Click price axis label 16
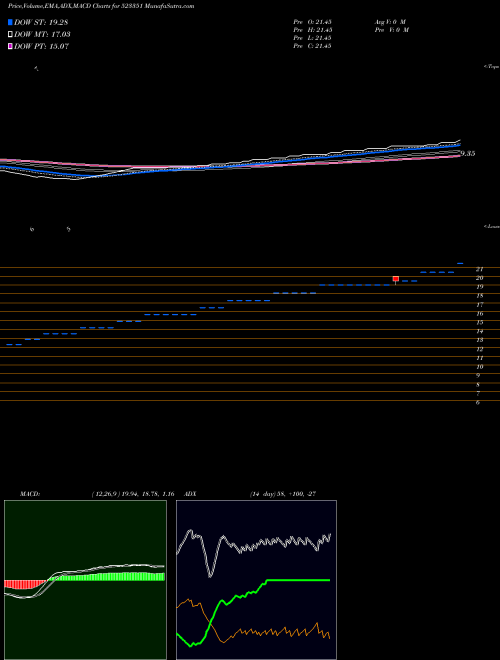The width and height of the screenshot is (500, 660). [x=479, y=314]
